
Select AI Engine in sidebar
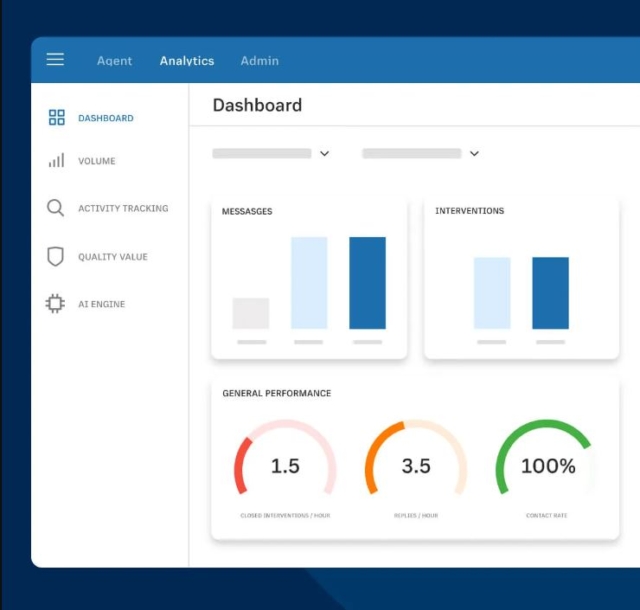tap(102, 304)
